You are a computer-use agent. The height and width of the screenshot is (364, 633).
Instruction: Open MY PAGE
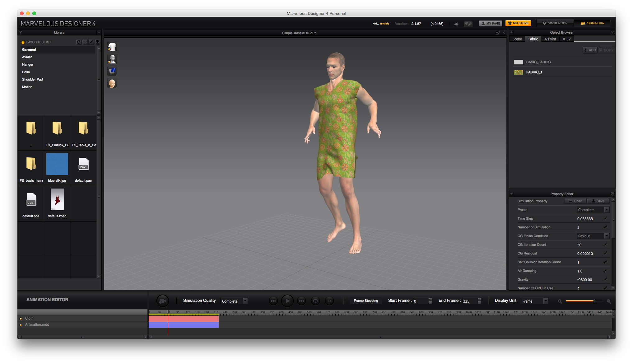pyautogui.click(x=491, y=23)
